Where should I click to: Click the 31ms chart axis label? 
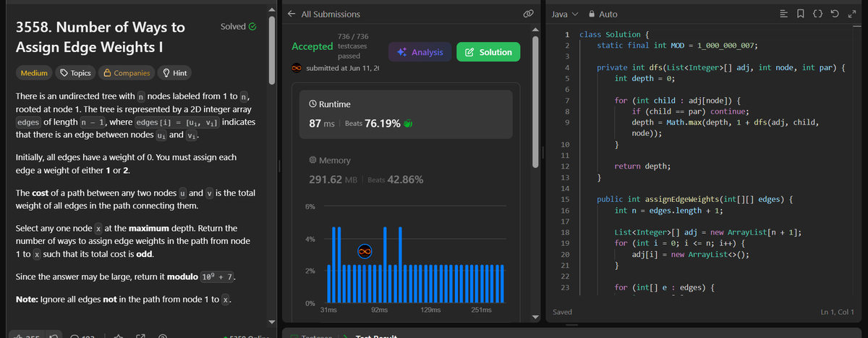pos(328,310)
